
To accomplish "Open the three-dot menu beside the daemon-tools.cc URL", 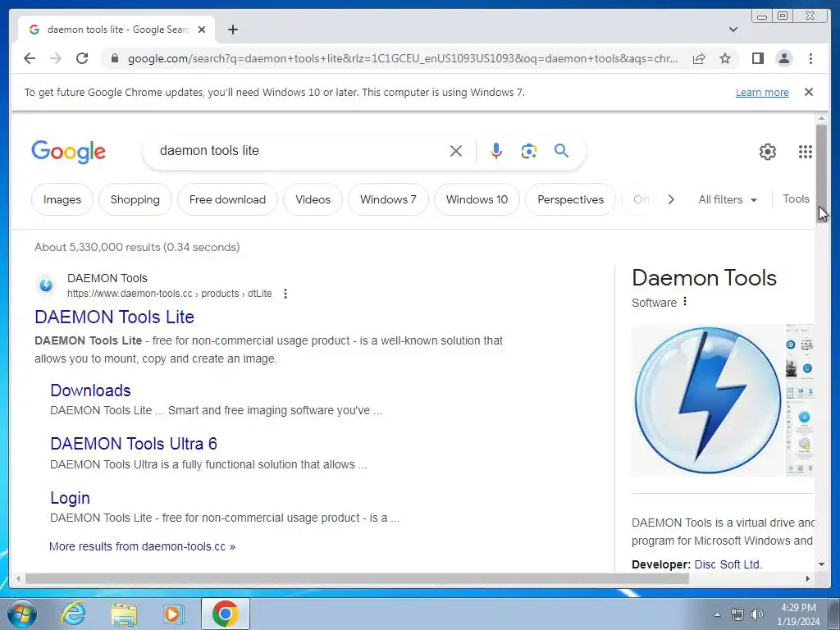I will (x=285, y=294).
